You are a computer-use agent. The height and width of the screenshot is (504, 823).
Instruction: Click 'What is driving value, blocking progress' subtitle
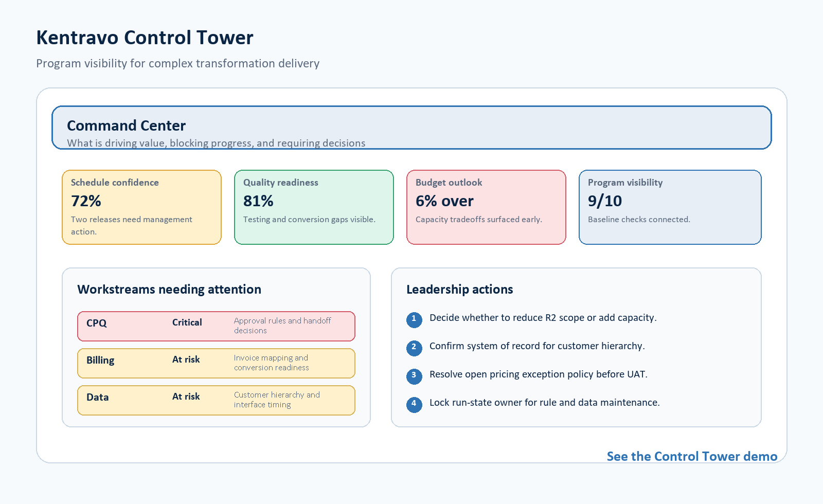tap(216, 143)
